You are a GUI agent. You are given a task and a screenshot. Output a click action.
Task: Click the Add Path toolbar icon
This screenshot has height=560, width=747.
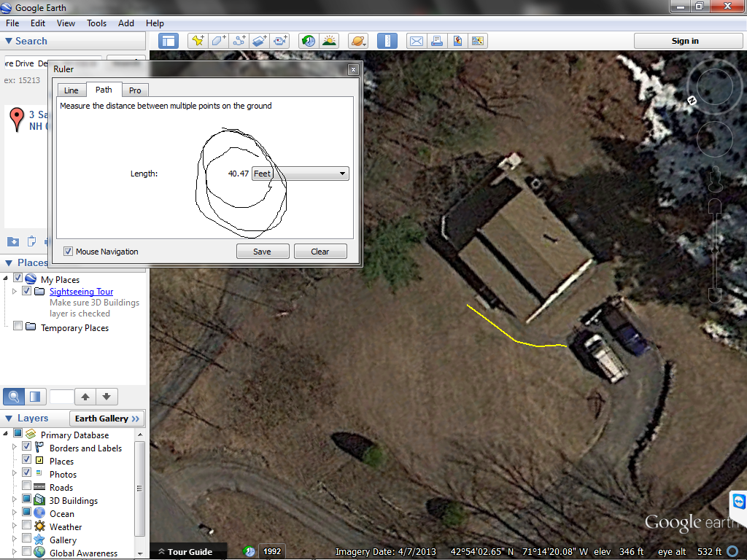239,41
